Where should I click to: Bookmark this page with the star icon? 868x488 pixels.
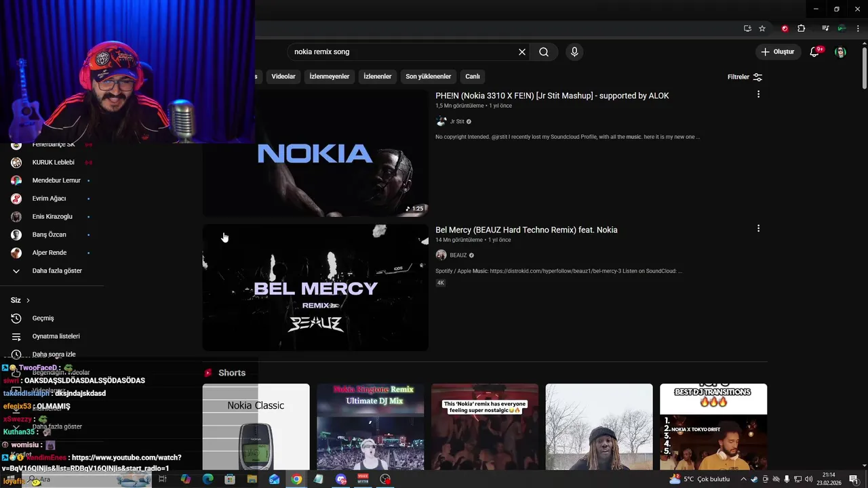tap(762, 28)
